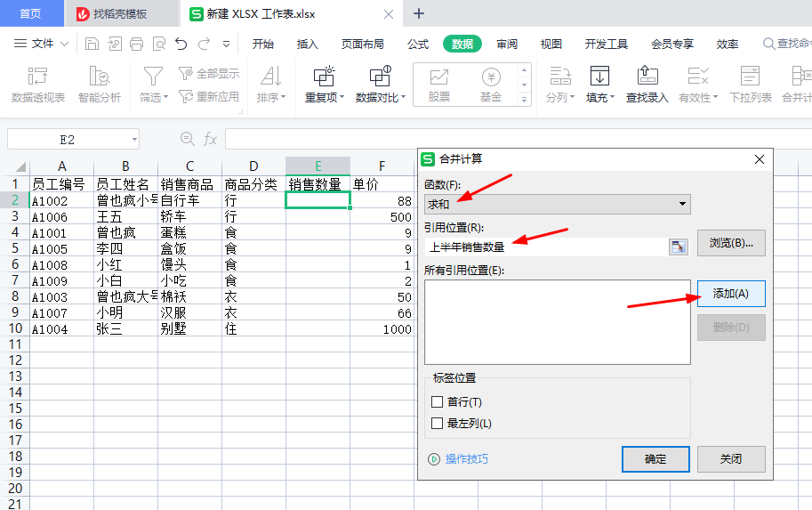This screenshot has width=812, height=510.
Task: Export to PDF icon in quick toolbar
Action: pyautogui.click(x=115, y=44)
